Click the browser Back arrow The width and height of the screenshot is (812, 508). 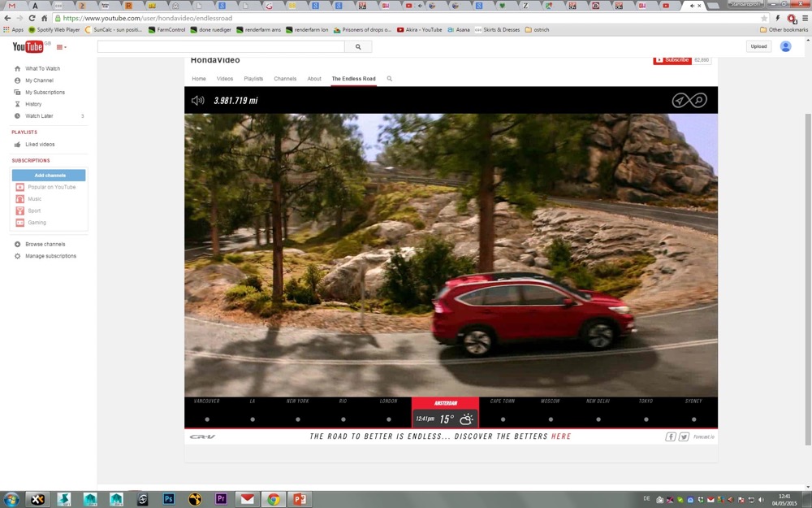[7, 18]
